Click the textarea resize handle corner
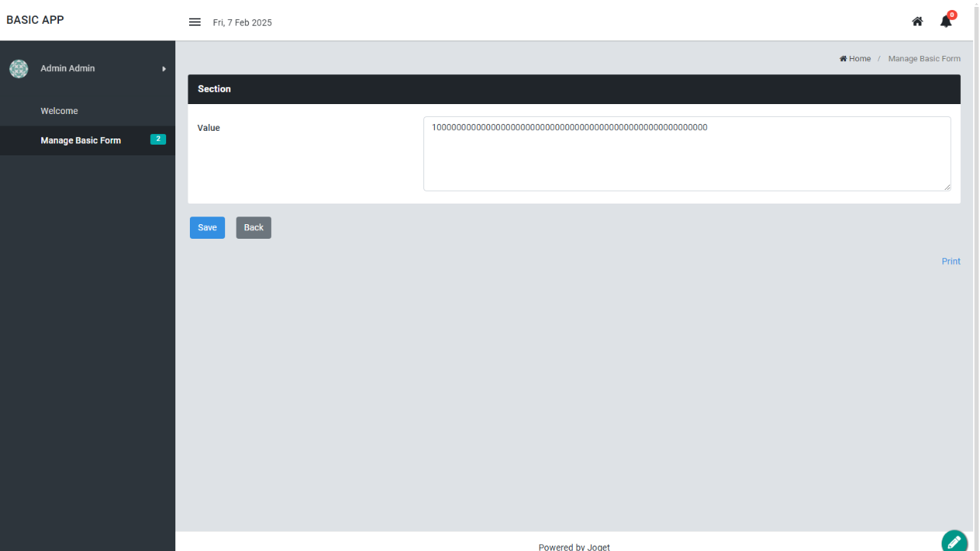980x551 pixels. click(947, 187)
